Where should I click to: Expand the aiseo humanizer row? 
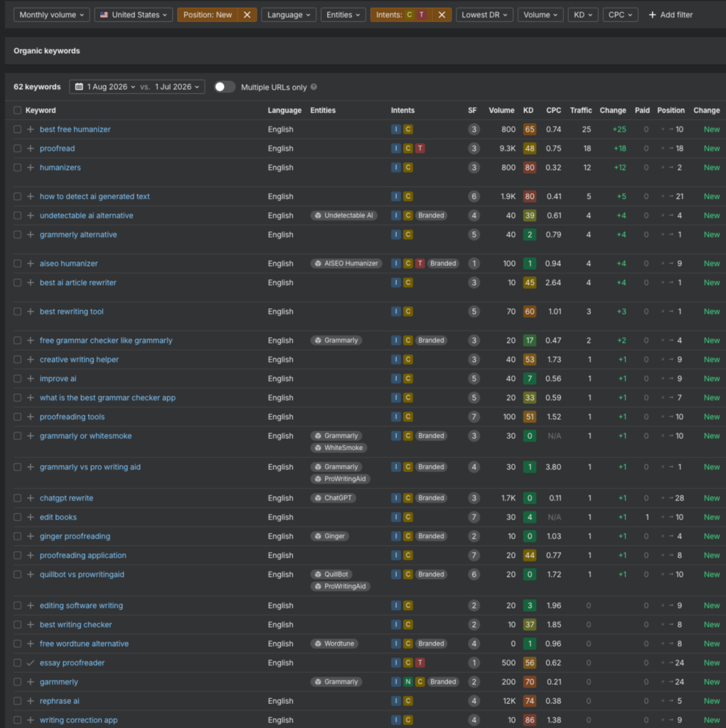(31, 263)
